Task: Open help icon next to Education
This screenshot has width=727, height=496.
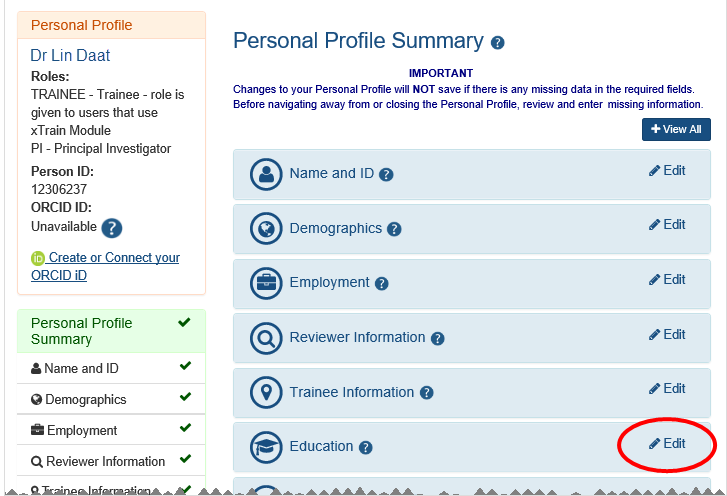Action: click(366, 448)
